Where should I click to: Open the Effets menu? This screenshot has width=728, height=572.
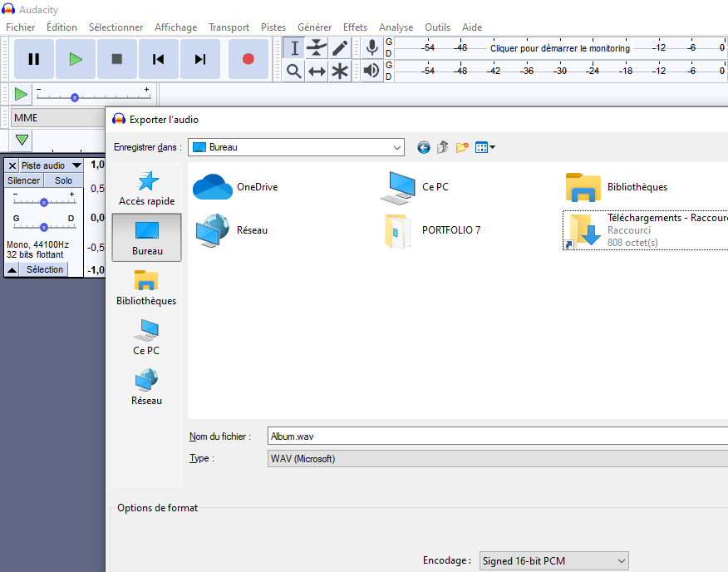pos(355,27)
